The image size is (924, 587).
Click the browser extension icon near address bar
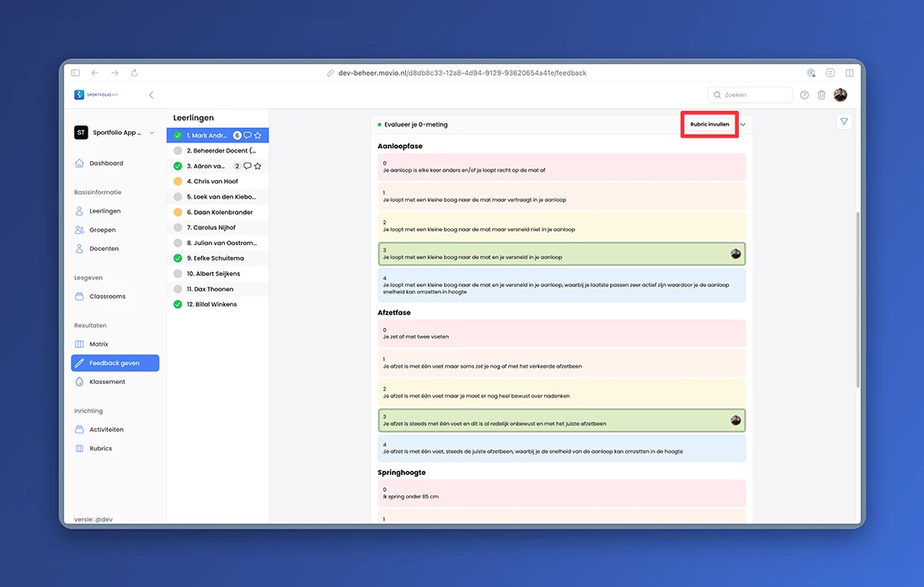[x=811, y=73]
